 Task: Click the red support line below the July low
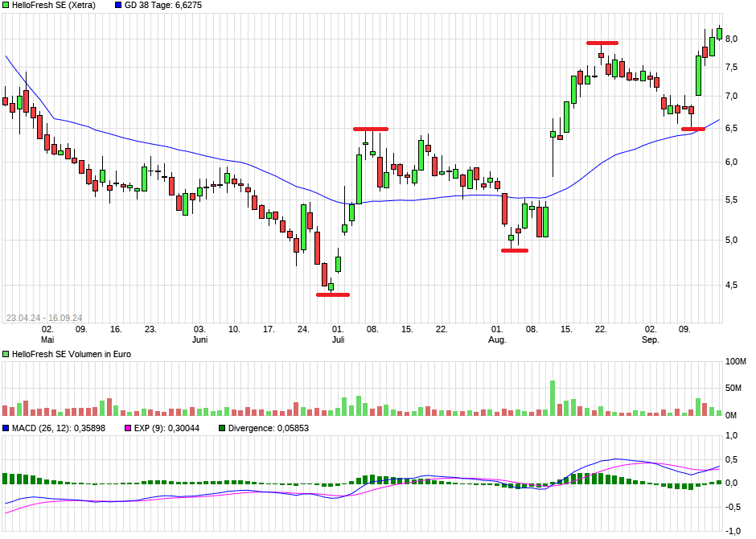333,295
